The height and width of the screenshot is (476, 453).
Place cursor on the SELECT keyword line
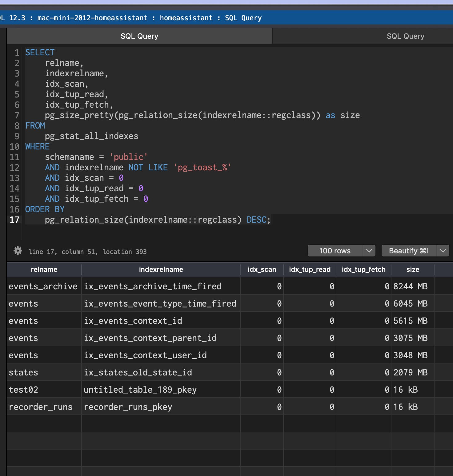click(40, 53)
